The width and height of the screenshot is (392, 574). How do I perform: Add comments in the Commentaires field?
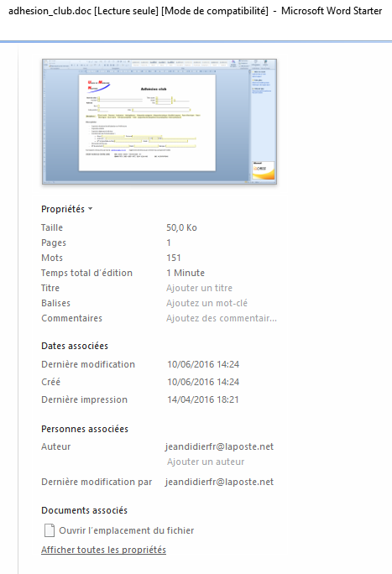222,318
